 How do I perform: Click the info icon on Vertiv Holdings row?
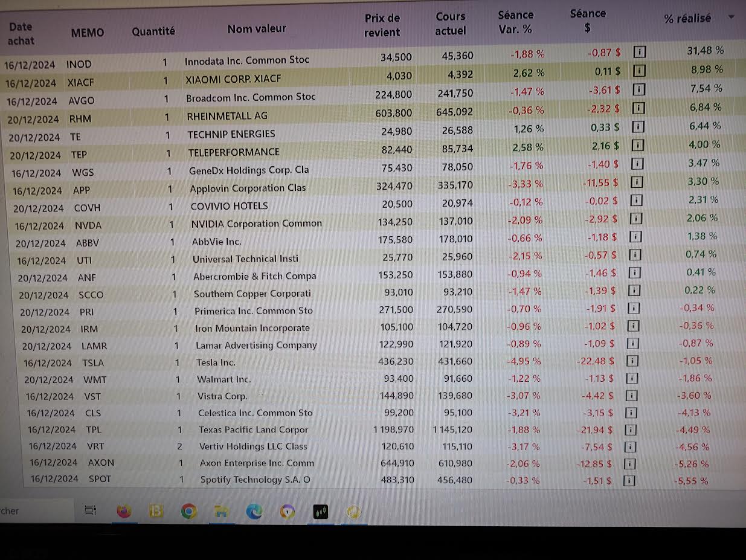(x=629, y=447)
